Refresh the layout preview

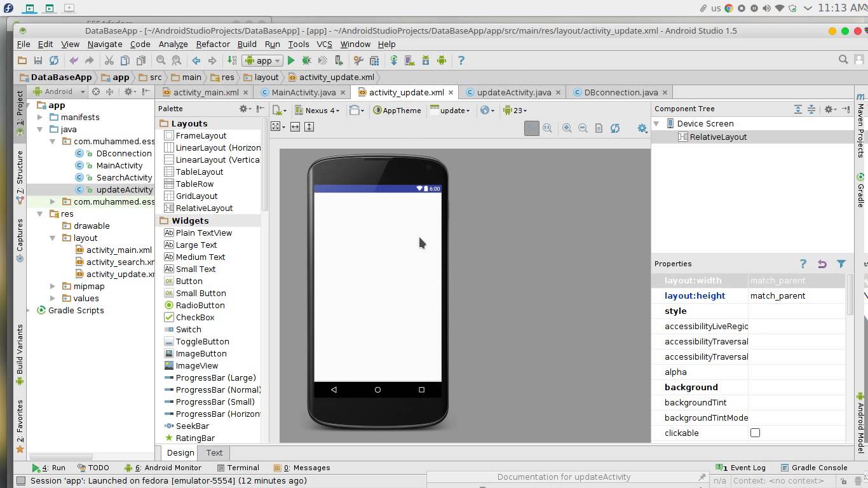615,128
